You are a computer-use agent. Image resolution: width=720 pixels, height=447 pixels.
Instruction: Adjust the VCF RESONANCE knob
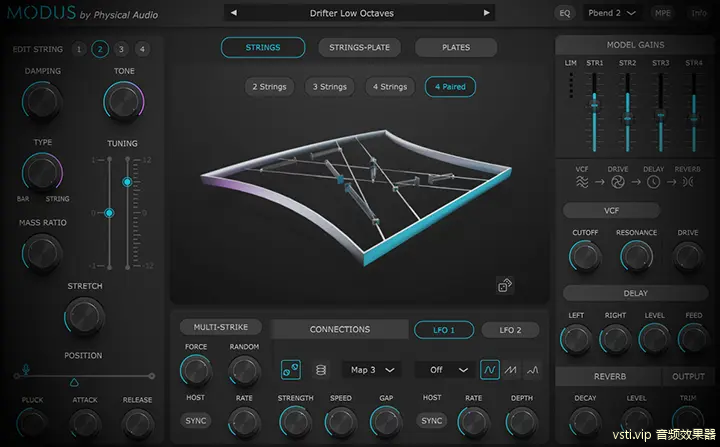click(636, 256)
